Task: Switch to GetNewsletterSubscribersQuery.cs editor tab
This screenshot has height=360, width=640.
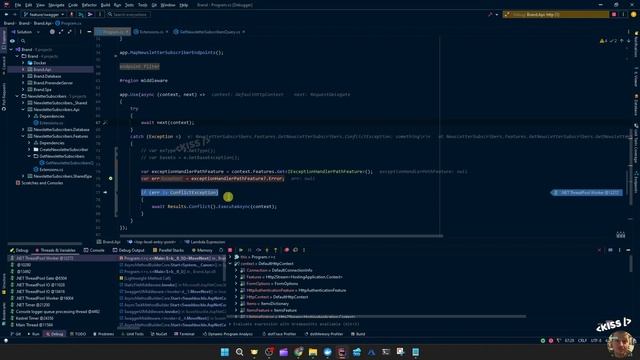Action: [209, 31]
